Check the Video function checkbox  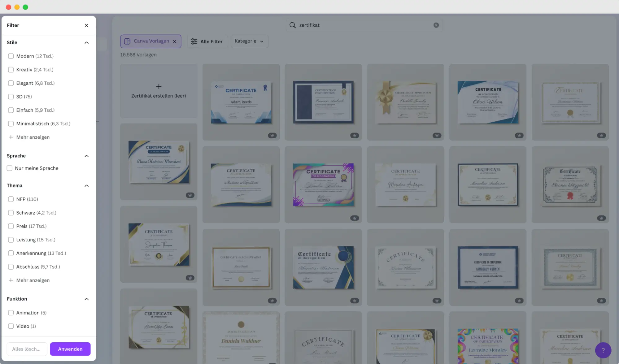tap(11, 326)
